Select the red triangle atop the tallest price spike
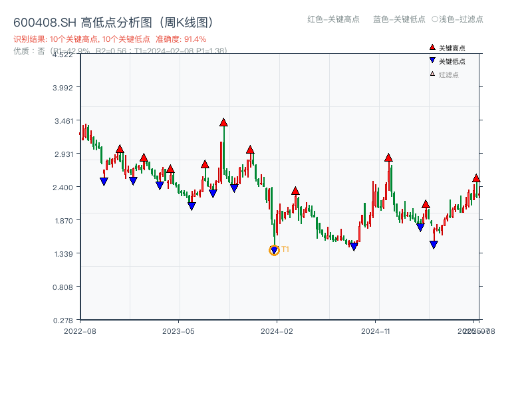The height and width of the screenshot is (399, 532). click(223, 122)
